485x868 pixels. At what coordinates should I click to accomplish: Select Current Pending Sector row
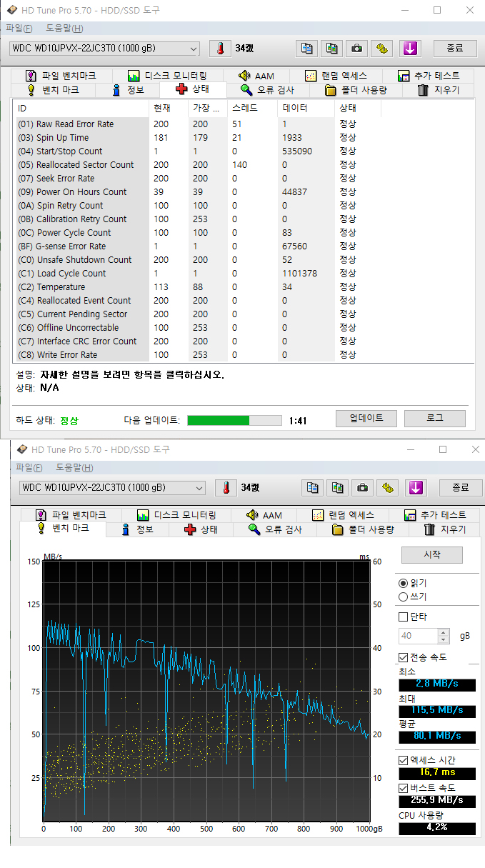point(197,314)
